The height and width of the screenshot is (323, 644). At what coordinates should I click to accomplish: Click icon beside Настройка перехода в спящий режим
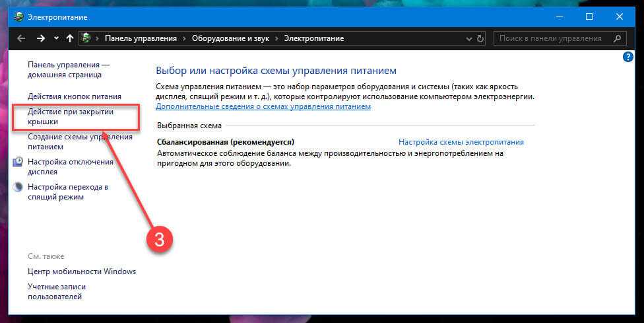tap(18, 188)
